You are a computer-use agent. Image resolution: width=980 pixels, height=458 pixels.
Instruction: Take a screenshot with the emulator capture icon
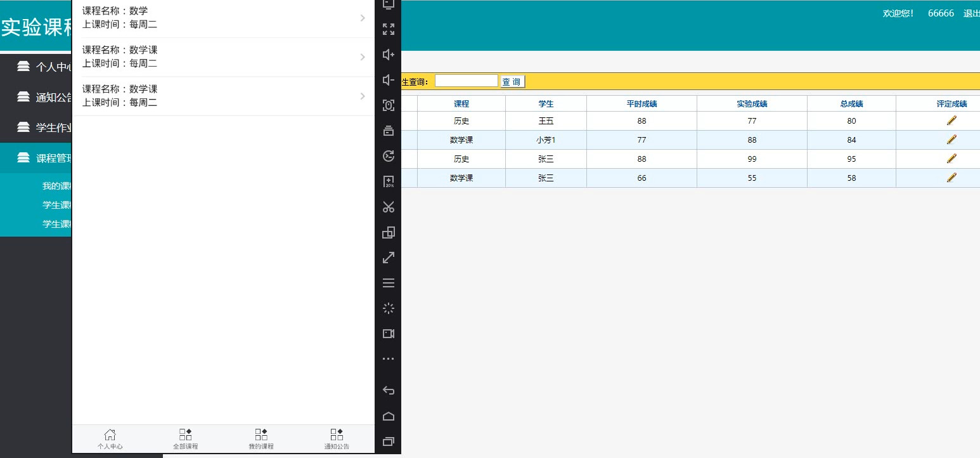click(x=389, y=105)
